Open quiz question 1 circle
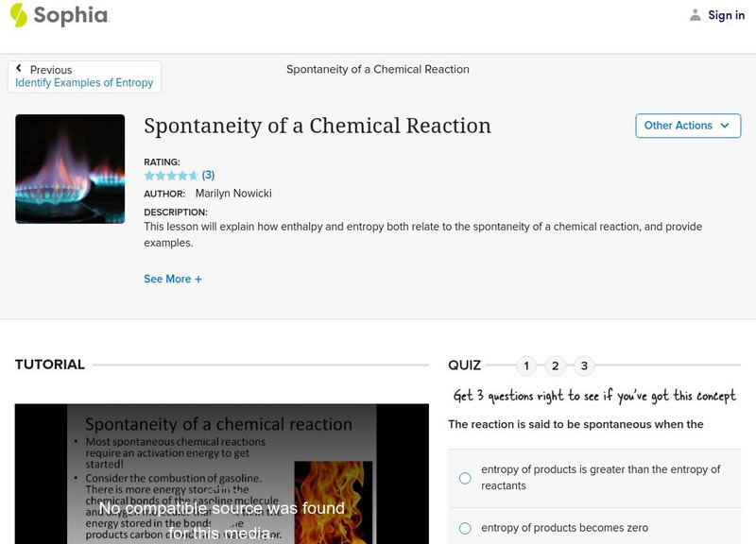756x544 pixels. (x=526, y=365)
